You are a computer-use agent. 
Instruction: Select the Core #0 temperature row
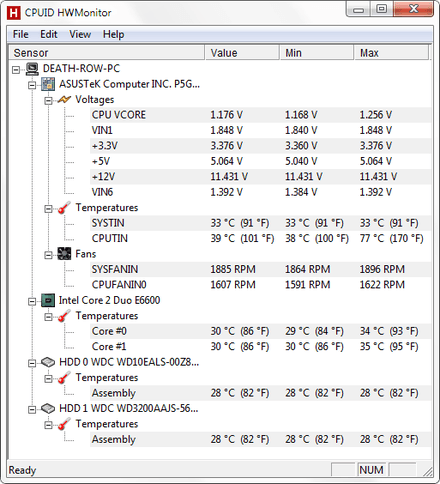point(260,331)
